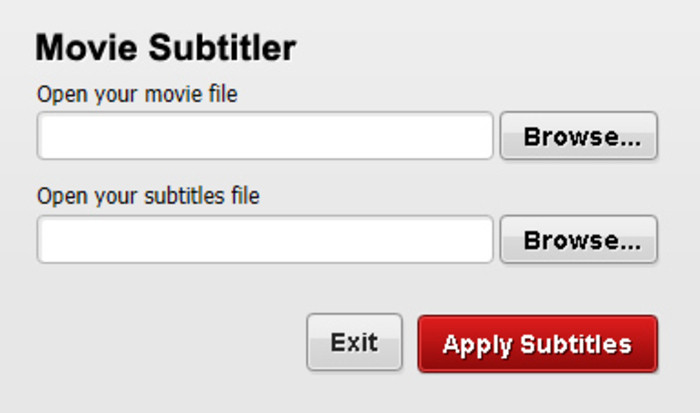Open file picker next to movie field

pos(579,136)
